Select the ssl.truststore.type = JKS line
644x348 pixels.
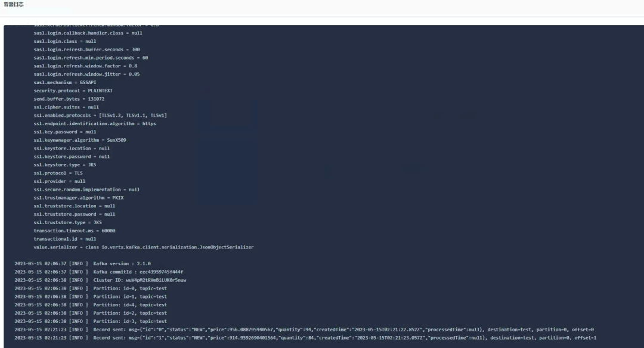tap(68, 222)
